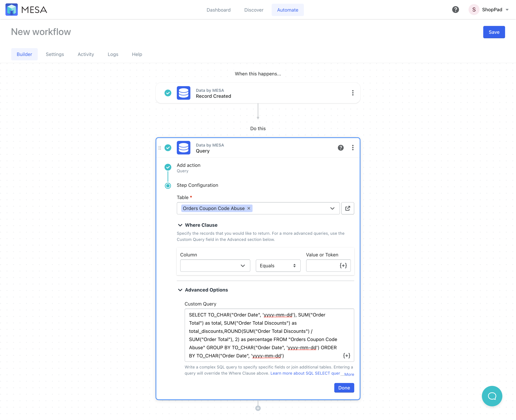
Task: Save the new workflow
Action: pos(494,32)
